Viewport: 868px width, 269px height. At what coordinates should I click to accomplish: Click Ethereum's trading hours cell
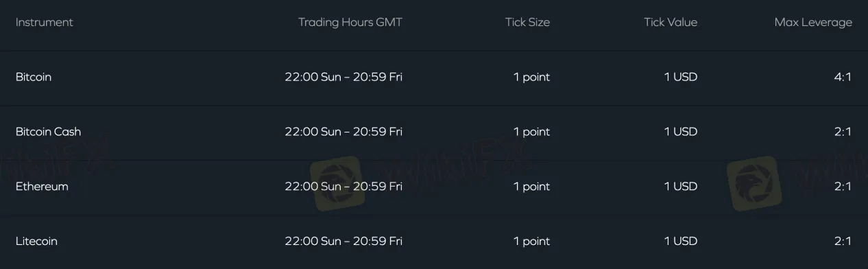tap(343, 187)
